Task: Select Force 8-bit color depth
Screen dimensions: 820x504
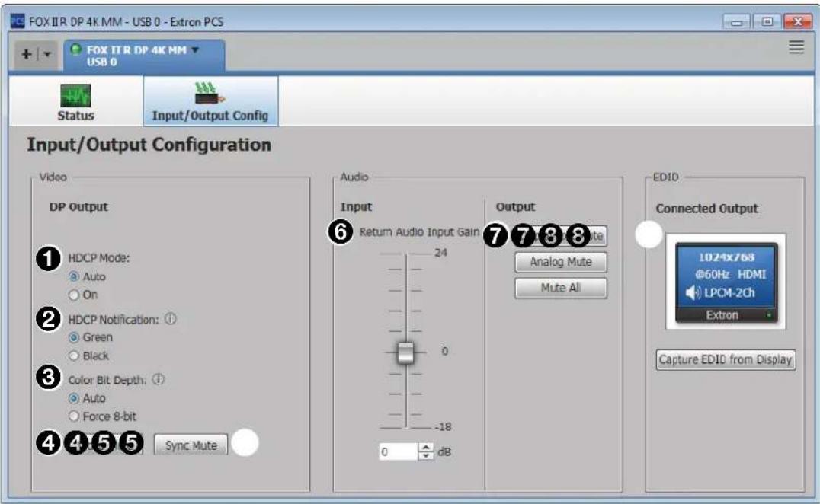Action: 74,416
